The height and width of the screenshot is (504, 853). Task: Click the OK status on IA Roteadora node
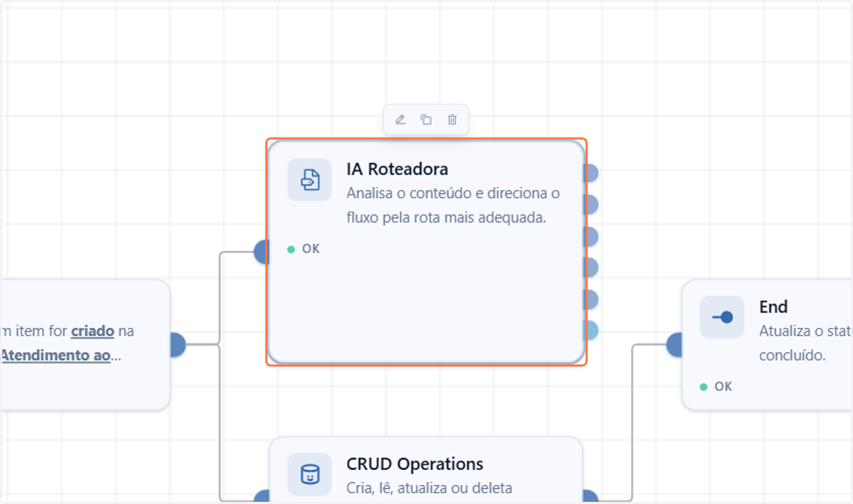(x=304, y=249)
